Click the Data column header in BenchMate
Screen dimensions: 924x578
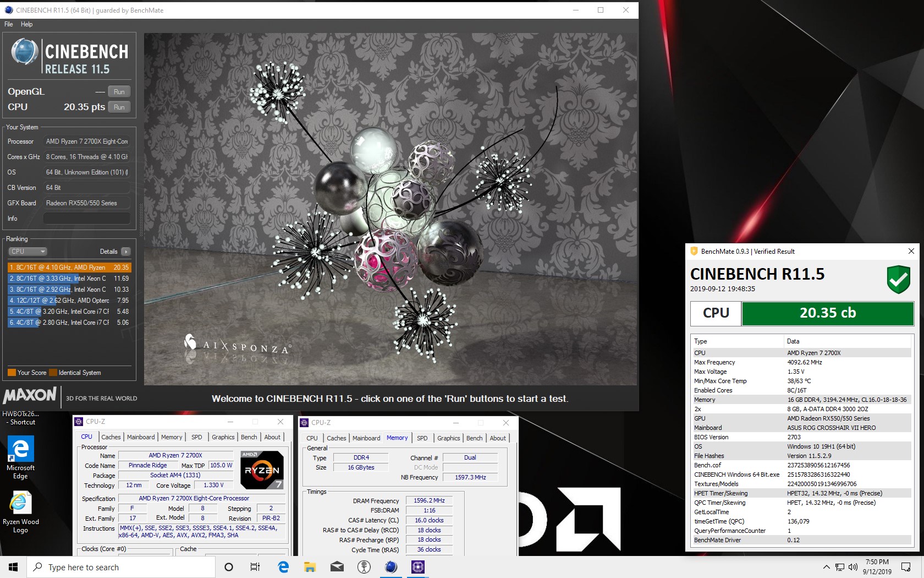point(848,341)
